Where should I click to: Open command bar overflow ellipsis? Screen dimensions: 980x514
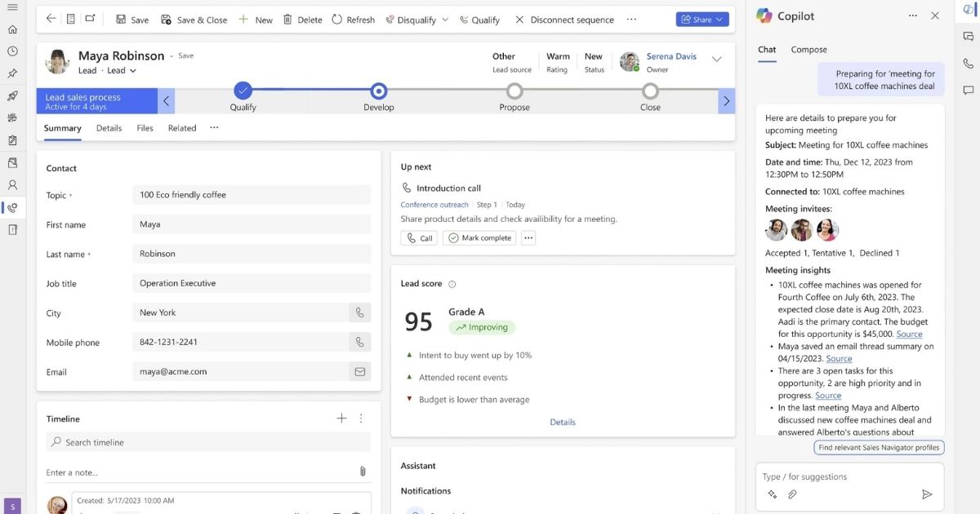[x=631, y=19]
